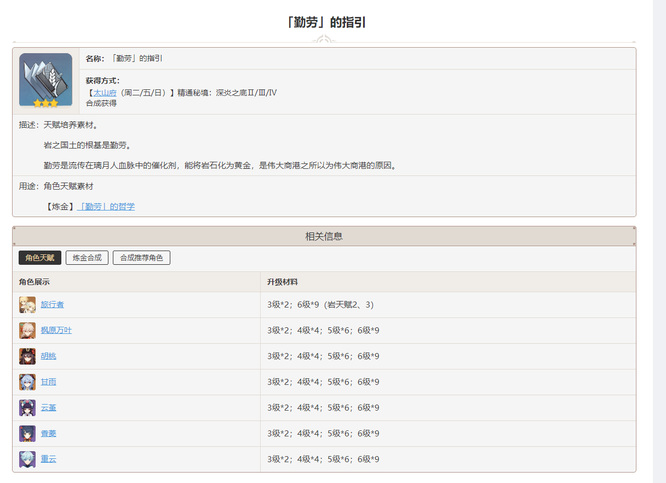This screenshot has width=666, height=483.
Task: Go to the 重云 name link
Action: [x=48, y=459]
